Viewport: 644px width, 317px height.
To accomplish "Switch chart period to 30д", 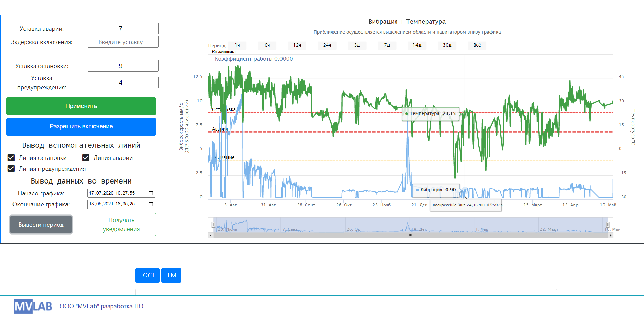I will 447,45.
